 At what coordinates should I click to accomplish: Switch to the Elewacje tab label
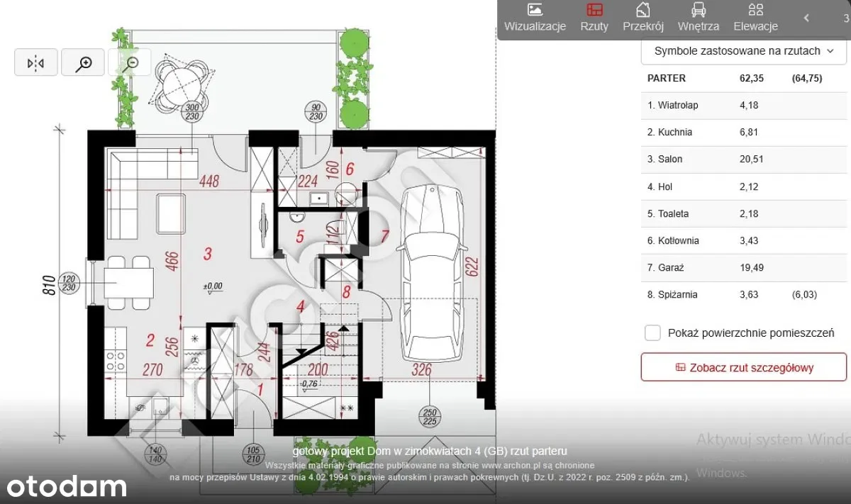[755, 26]
